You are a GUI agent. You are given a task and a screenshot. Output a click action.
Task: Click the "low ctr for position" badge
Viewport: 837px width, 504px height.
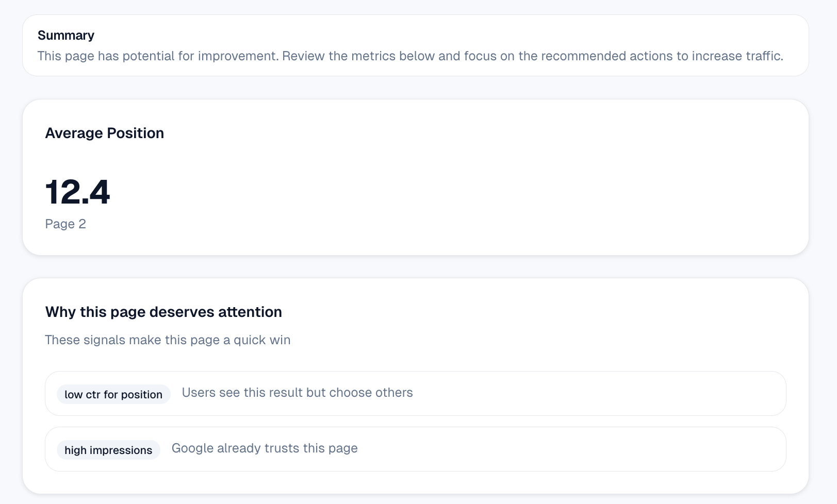click(113, 394)
